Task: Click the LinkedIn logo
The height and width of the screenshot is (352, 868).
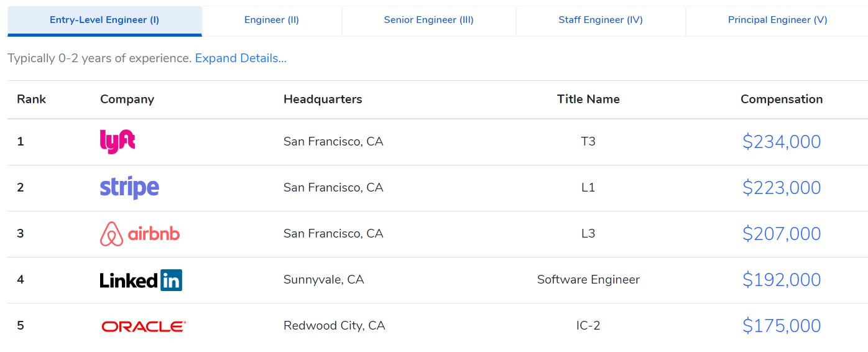Action: [141, 280]
